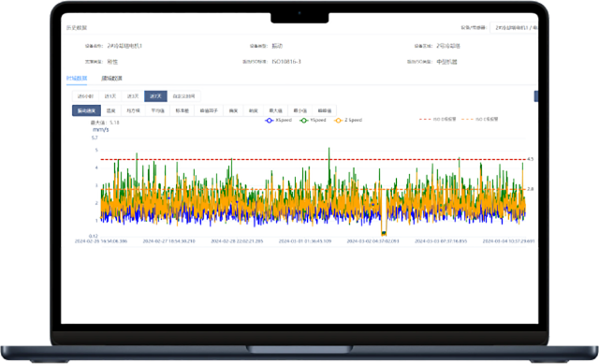Toggle the XSpeed series in legend
Viewport: 599px width, 364px height.
pos(279,120)
